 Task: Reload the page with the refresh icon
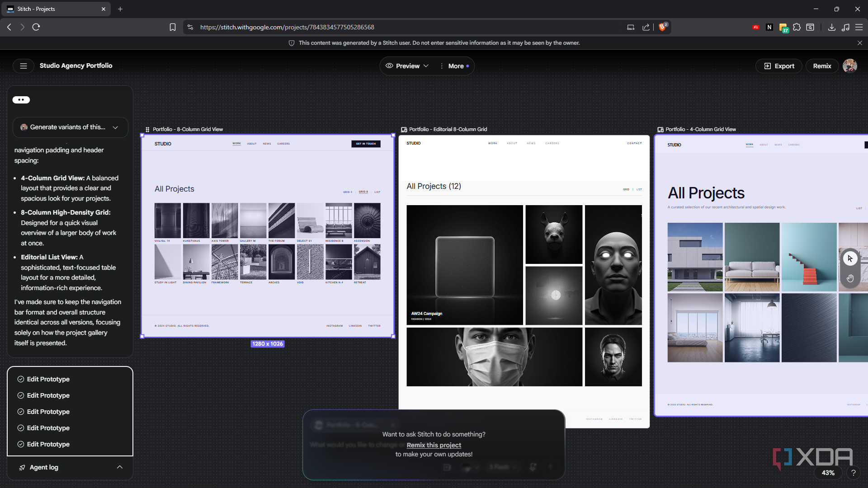(x=36, y=27)
